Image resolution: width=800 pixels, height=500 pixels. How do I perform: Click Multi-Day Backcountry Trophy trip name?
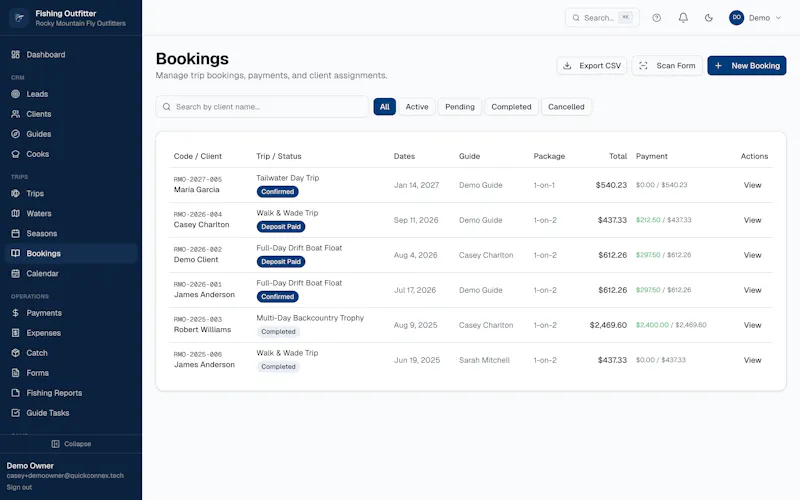pyautogui.click(x=310, y=318)
